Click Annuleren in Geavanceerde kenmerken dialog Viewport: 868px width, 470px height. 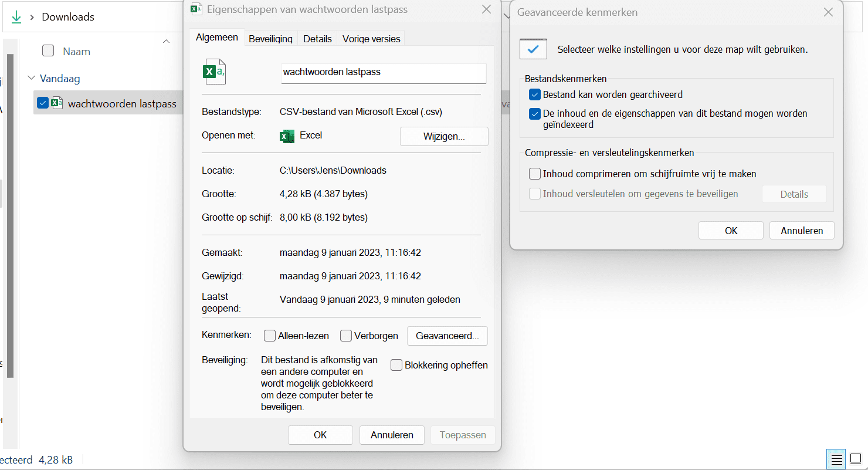(x=802, y=231)
